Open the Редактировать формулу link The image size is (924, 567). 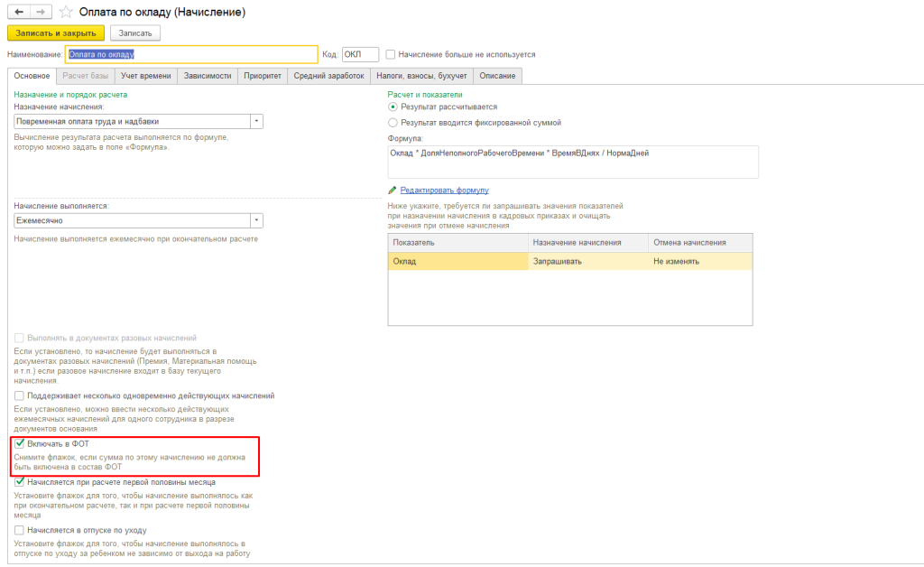point(444,191)
